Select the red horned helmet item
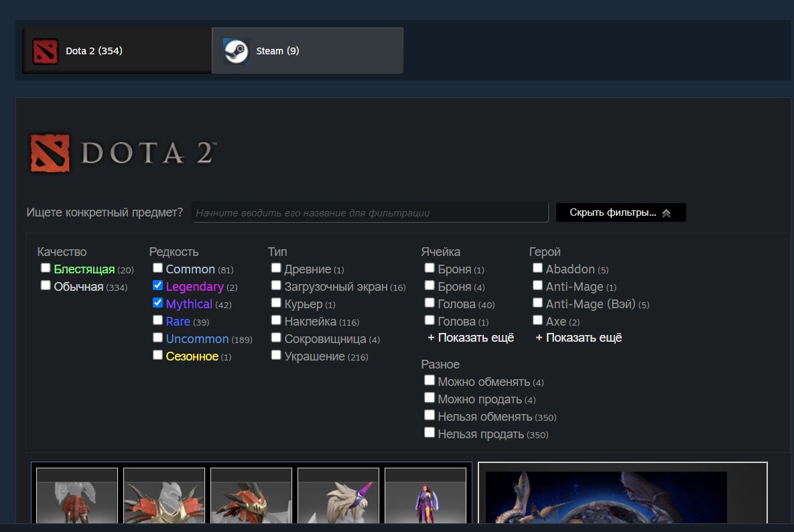Image resolution: width=794 pixels, height=532 pixels. [x=251, y=496]
